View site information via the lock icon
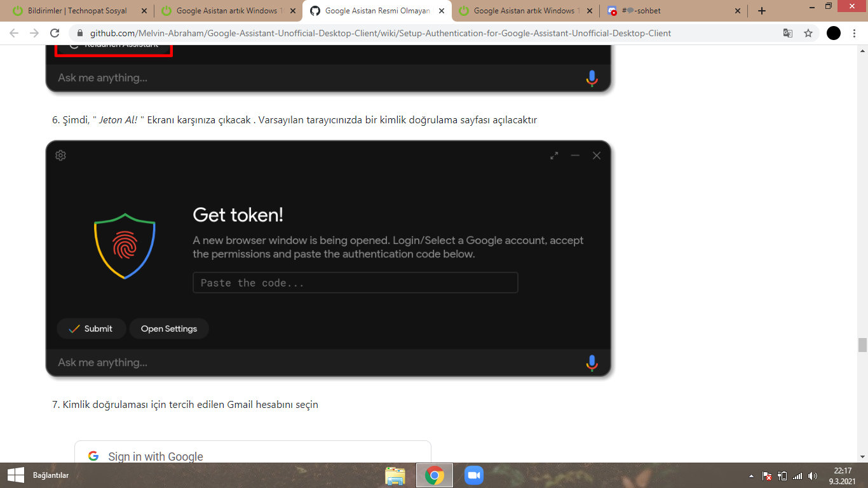 coord(80,33)
